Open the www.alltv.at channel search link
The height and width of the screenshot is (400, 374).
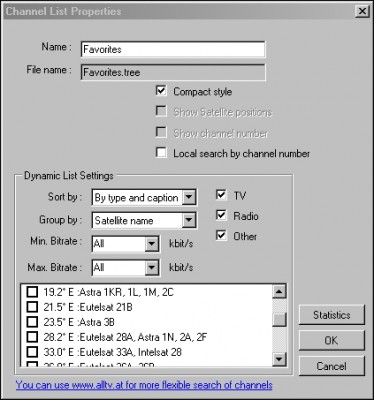(x=144, y=385)
